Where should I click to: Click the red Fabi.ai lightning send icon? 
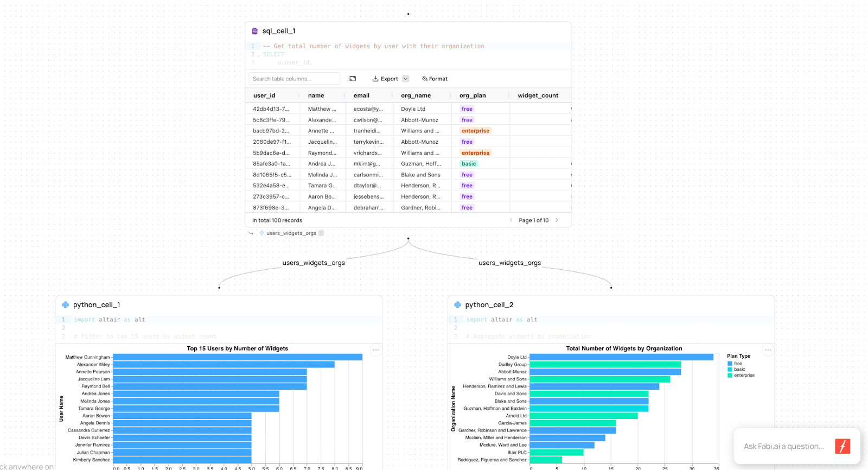pyautogui.click(x=842, y=446)
